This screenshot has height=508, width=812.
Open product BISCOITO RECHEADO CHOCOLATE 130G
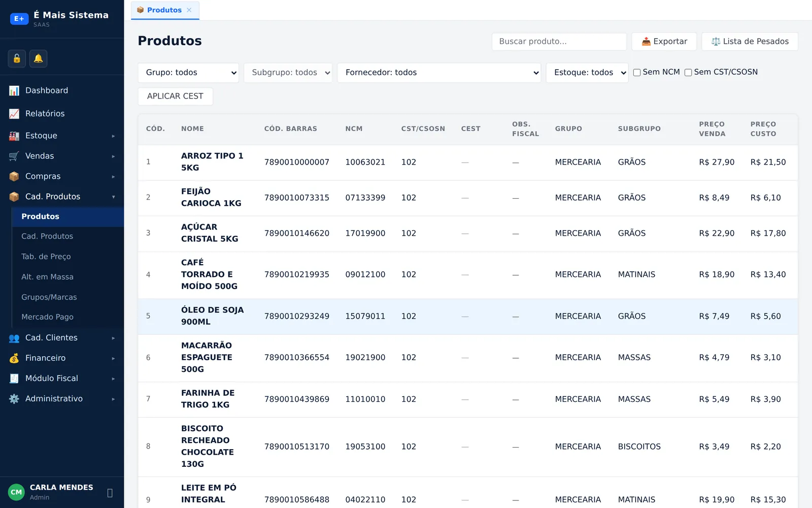tap(208, 446)
